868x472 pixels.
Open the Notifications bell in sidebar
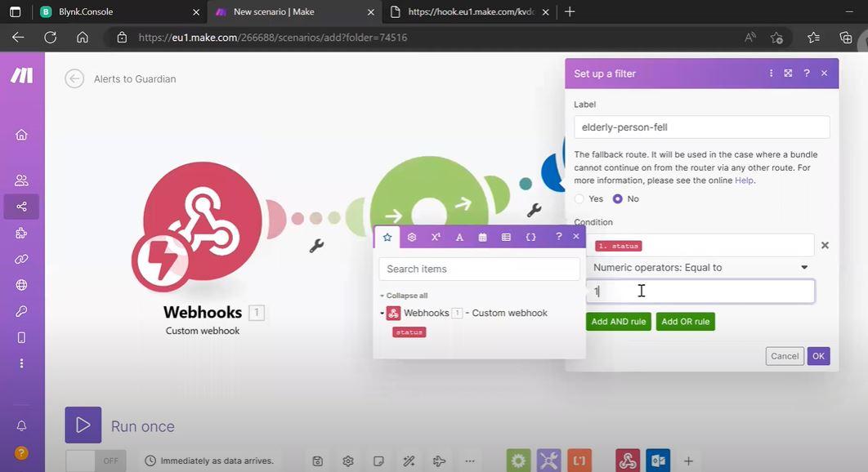[x=21, y=426]
